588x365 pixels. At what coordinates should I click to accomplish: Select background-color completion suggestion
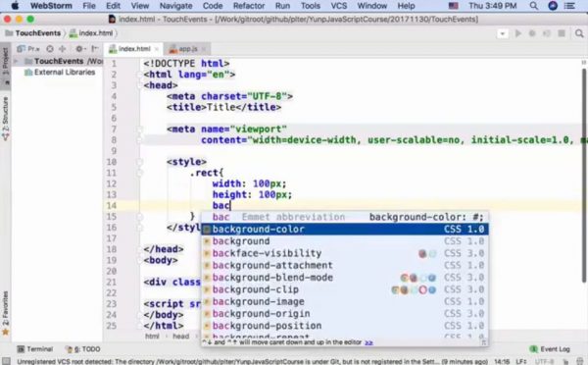(345, 229)
